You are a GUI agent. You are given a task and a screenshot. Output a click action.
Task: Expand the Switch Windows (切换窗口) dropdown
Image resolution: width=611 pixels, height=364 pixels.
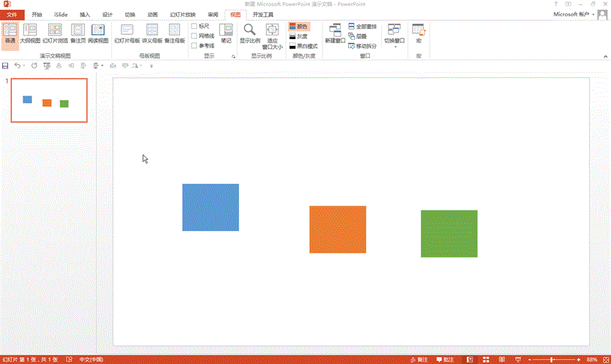(x=394, y=33)
